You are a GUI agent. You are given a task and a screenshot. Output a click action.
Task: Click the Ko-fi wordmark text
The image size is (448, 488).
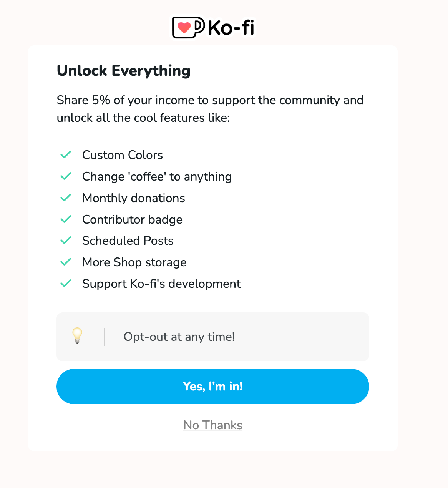pyautogui.click(x=230, y=27)
